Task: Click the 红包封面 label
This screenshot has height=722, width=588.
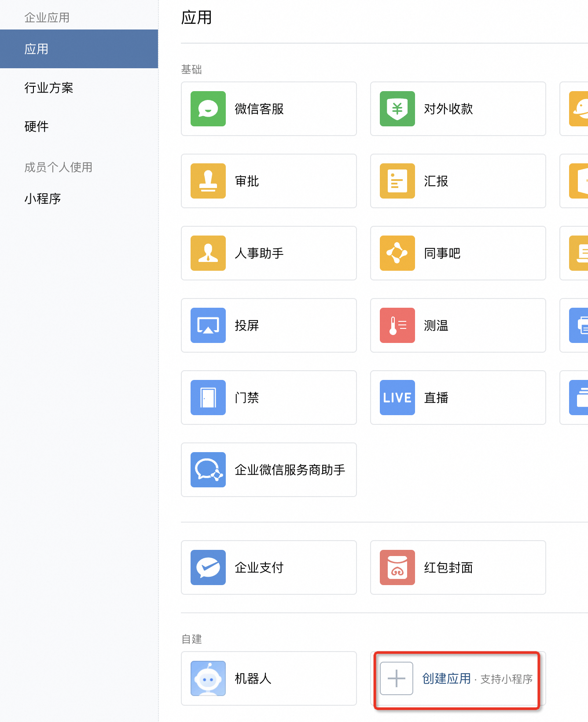Action: click(x=448, y=567)
